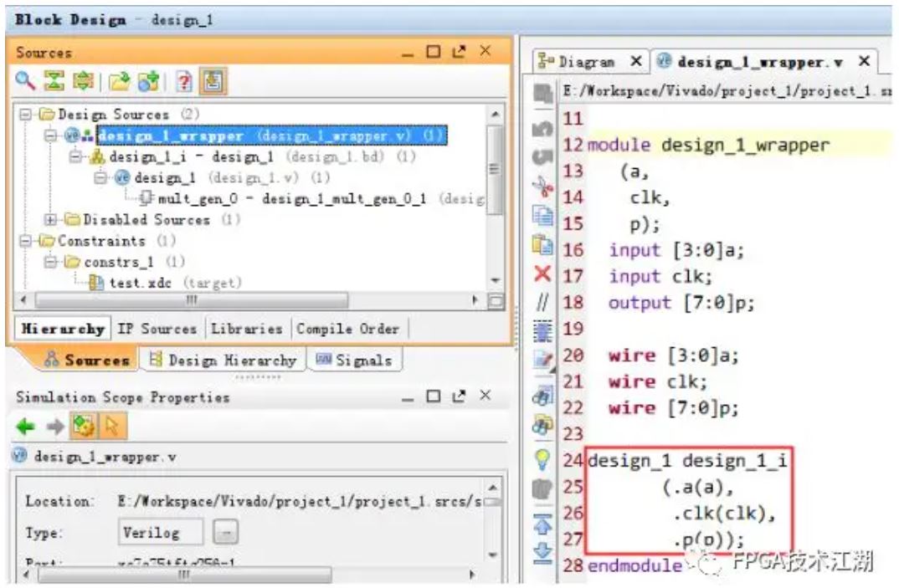This screenshot has width=899, height=588.
Task: Click the red question mark icon
Action: [184, 81]
